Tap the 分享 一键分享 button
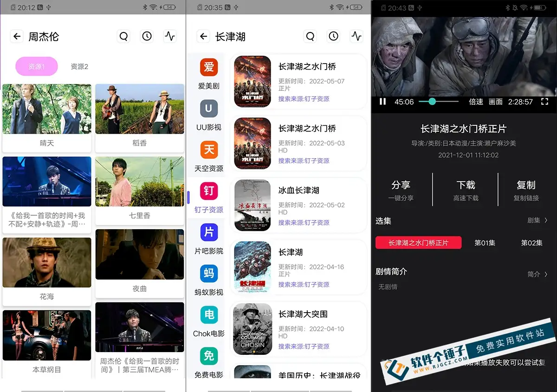This screenshot has height=392, width=557. coord(401,190)
